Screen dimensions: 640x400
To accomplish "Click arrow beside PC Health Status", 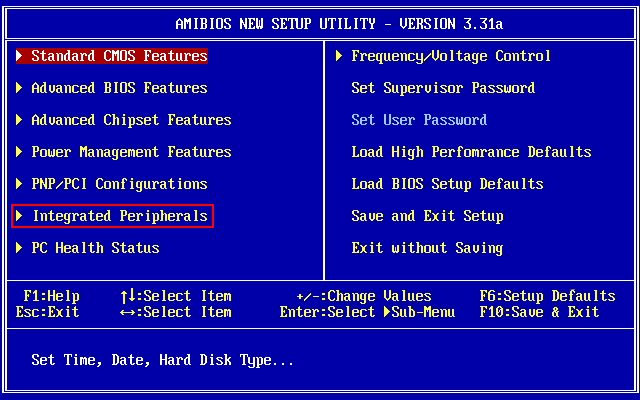I will tap(19, 248).
